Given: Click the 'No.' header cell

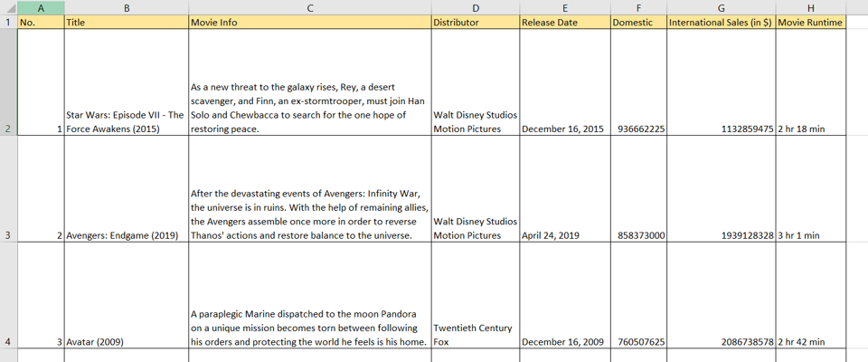Looking at the screenshot, I should pos(41,23).
